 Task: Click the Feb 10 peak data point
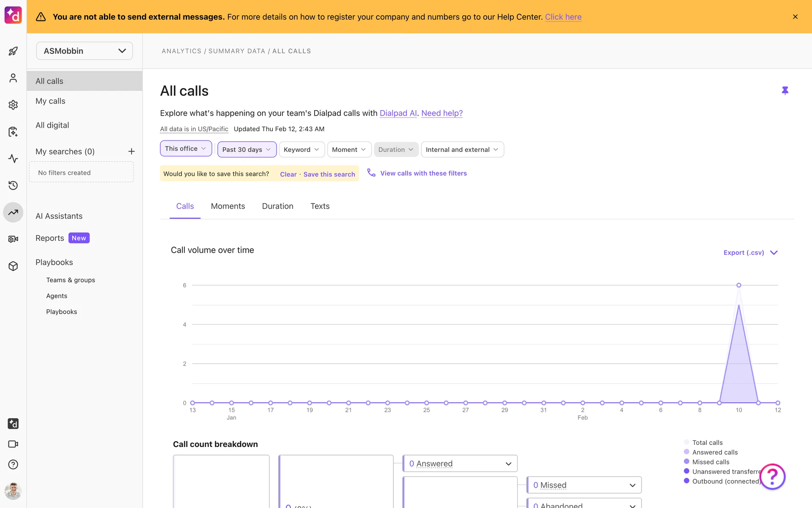pos(738,285)
